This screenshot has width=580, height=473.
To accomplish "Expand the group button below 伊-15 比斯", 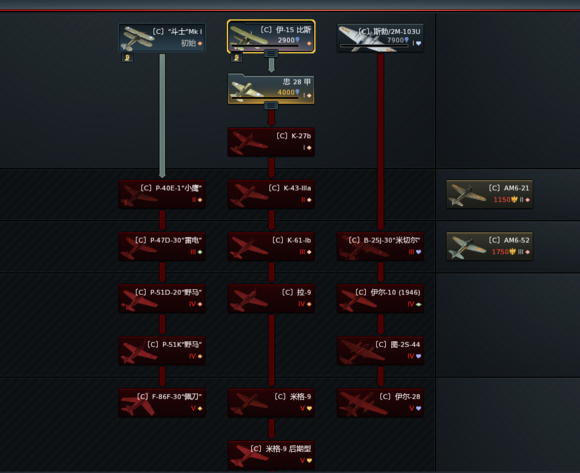I will click(271, 54).
